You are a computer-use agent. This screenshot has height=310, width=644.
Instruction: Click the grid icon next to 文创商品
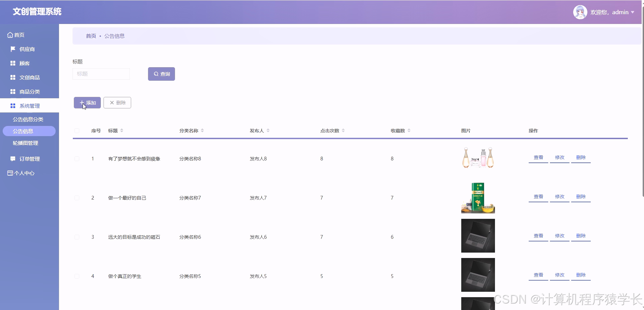13,77
